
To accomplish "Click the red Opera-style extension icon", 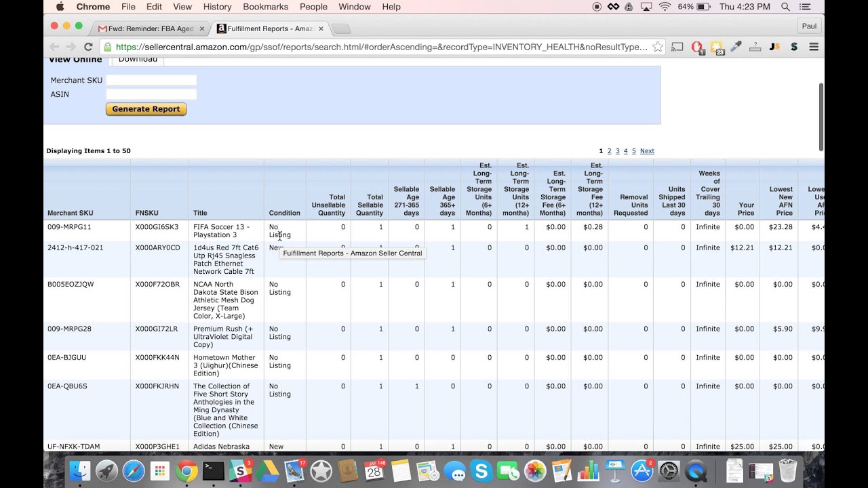I will (696, 47).
